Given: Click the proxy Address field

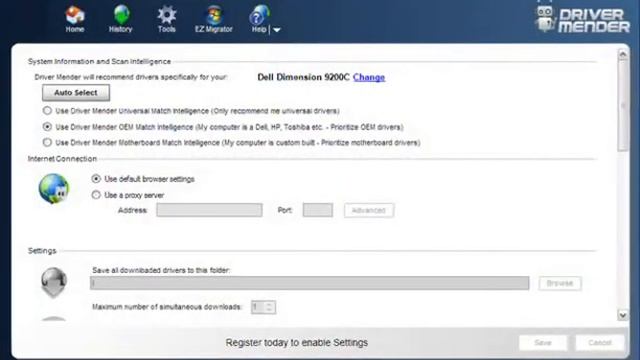Looking at the screenshot, I should (x=209, y=210).
